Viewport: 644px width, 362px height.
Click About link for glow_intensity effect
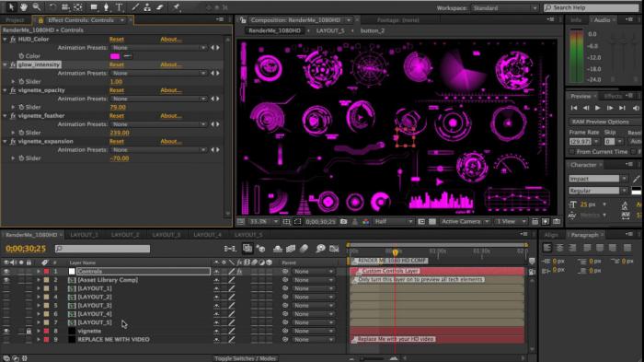[x=171, y=64]
